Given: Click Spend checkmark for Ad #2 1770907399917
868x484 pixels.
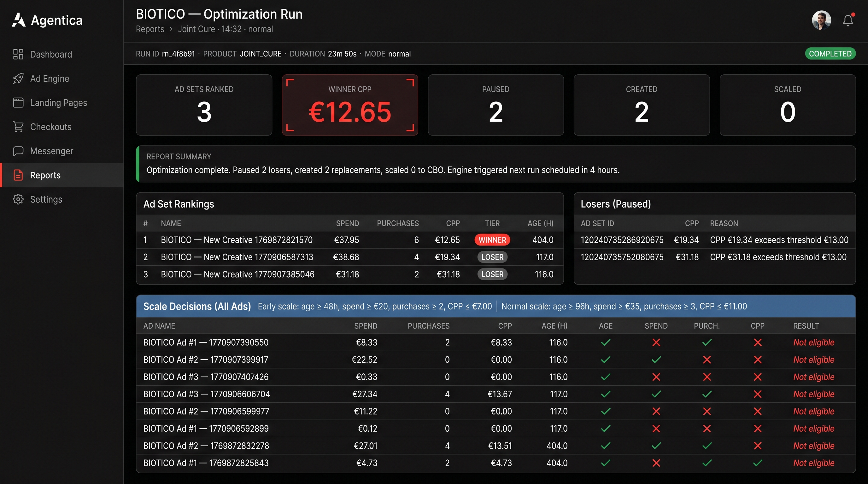Looking at the screenshot, I should pos(656,360).
